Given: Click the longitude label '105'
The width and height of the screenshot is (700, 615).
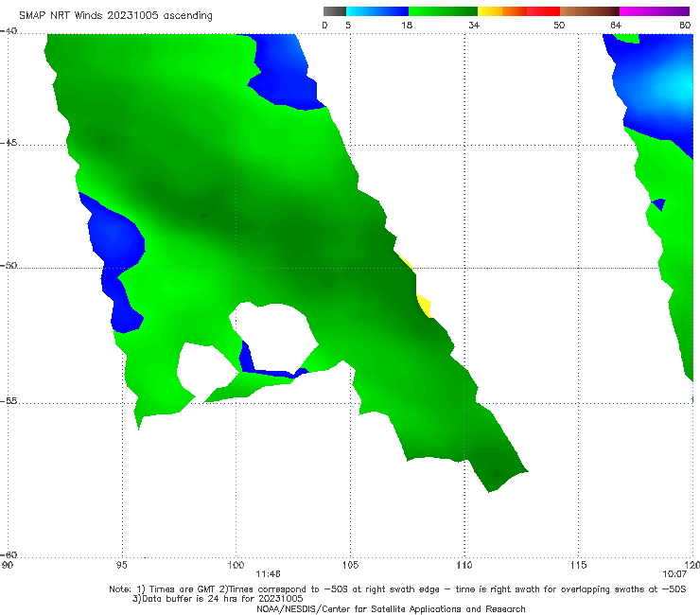Looking at the screenshot, I should click(350, 565).
